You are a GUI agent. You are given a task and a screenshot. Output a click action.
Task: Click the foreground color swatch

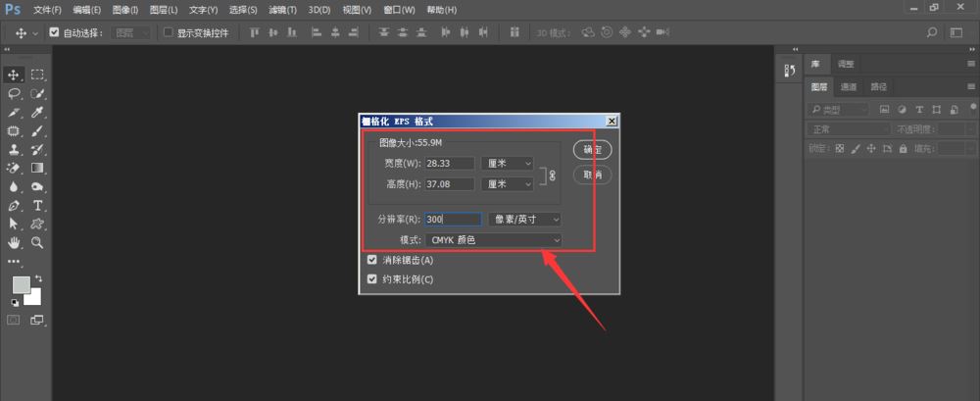21,285
